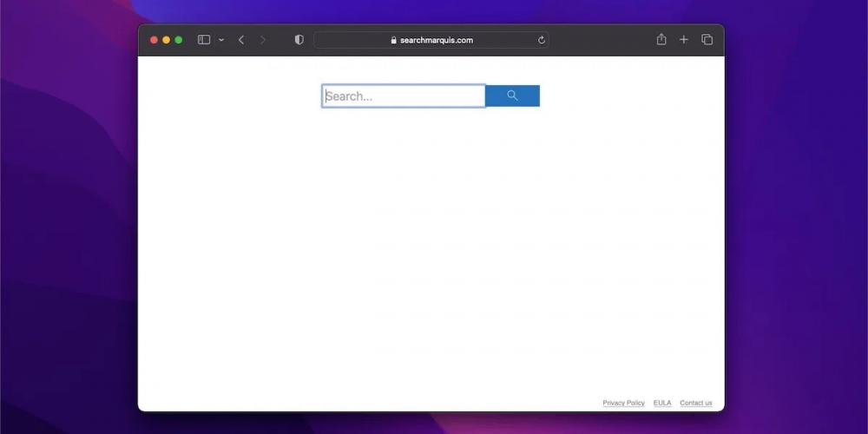This screenshot has width=868, height=434.
Task: Add a new tab
Action: 684,40
